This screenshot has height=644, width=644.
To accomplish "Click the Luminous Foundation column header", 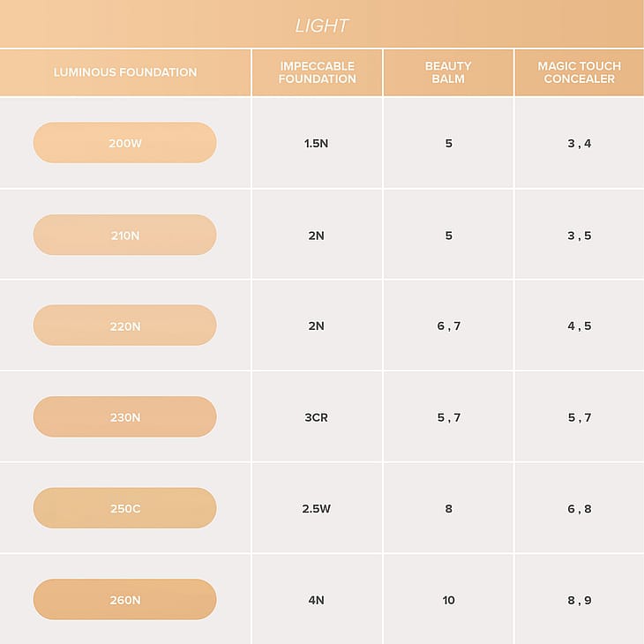I will 125,72.
